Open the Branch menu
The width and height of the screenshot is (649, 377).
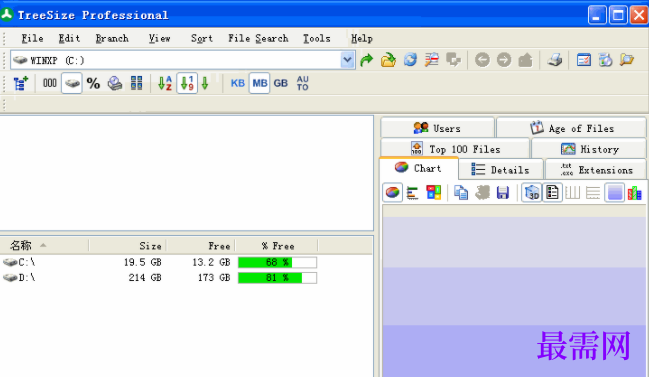112,38
